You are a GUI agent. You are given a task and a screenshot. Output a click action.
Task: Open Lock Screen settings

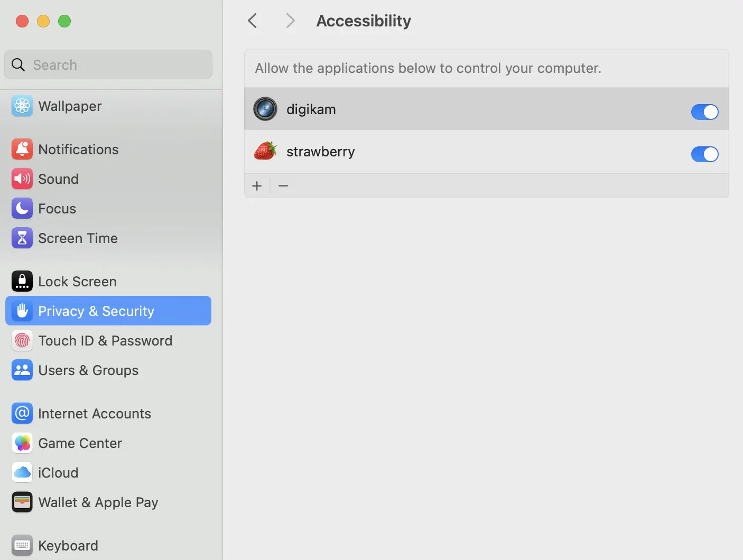pyautogui.click(x=77, y=282)
